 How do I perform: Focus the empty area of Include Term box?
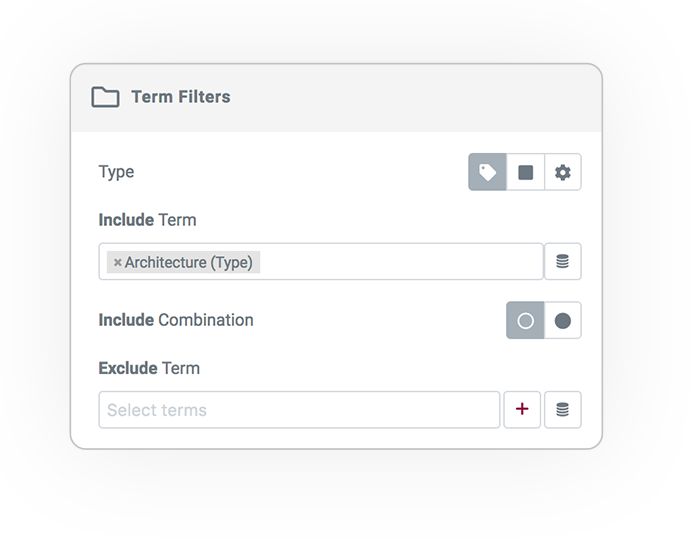tap(401, 261)
